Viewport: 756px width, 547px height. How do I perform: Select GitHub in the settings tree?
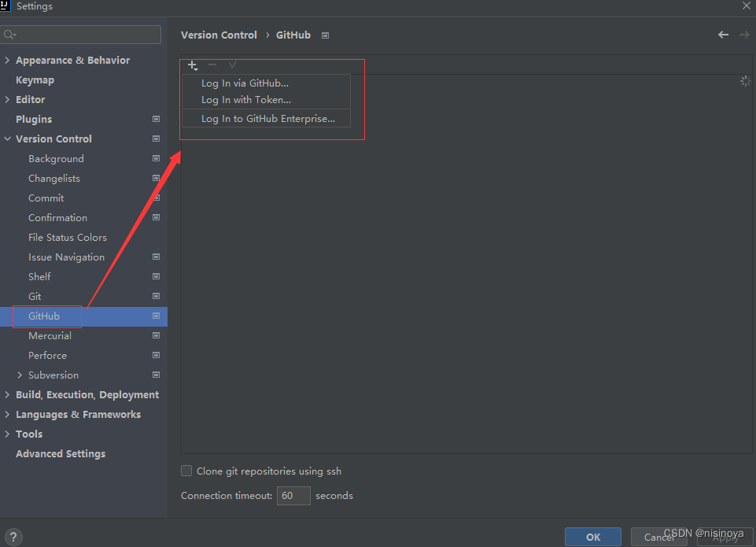click(44, 316)
